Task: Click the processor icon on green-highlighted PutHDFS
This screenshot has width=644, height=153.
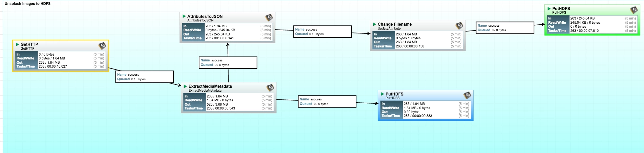Action: pos(634,10)
